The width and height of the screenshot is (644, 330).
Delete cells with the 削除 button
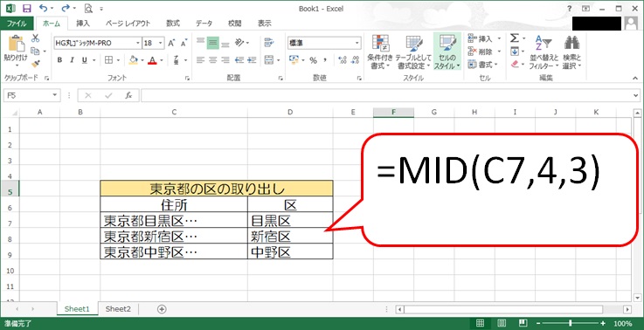coord(480,52)
